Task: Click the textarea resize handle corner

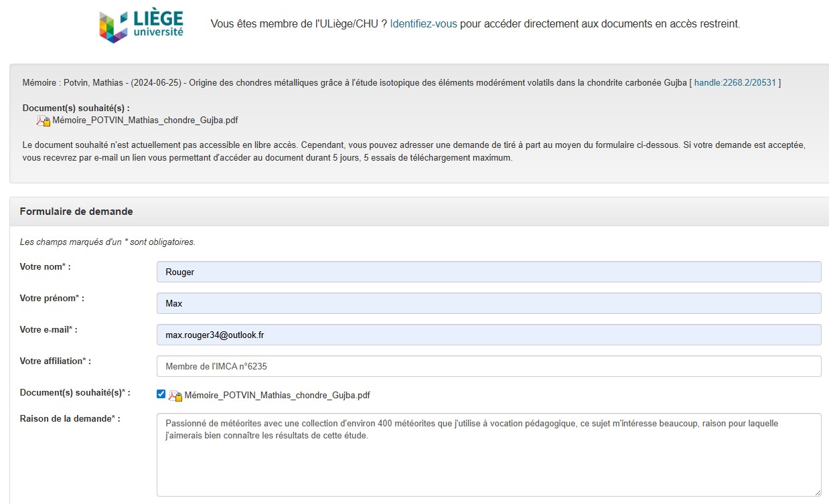Action: [x=817, y=492]
